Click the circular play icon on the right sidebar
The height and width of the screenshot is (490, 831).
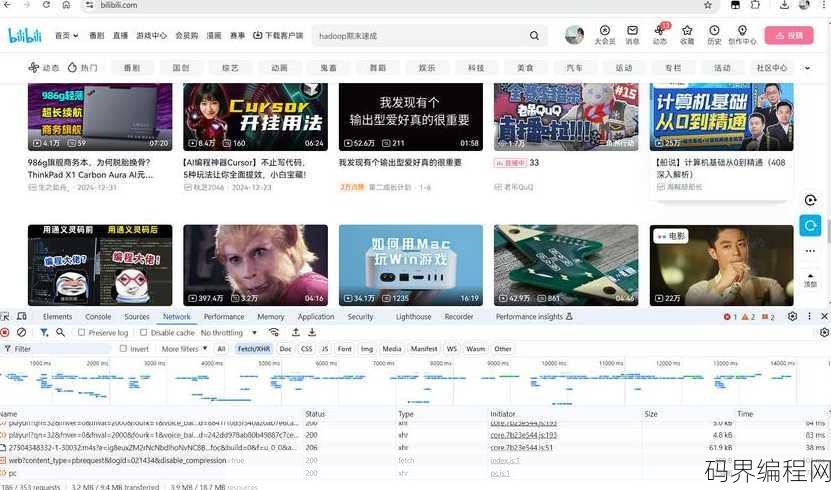pyautogui.click(x=810, y=200)
